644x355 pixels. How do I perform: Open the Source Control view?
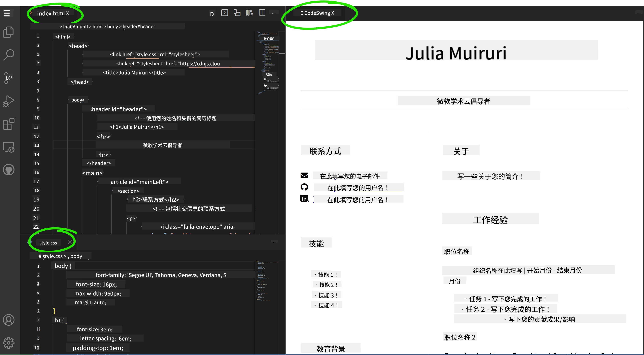click(x=8, y=78)
